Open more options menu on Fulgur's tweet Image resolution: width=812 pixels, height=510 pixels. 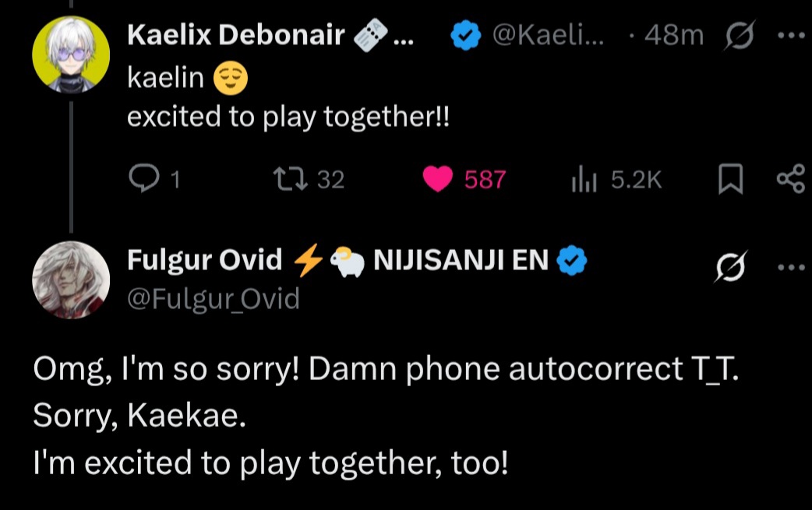[792, 267]
